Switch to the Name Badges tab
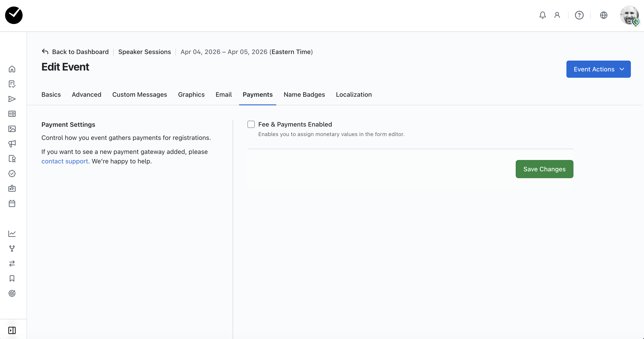The height and width of the screenshot is (339, 644). 304,94
